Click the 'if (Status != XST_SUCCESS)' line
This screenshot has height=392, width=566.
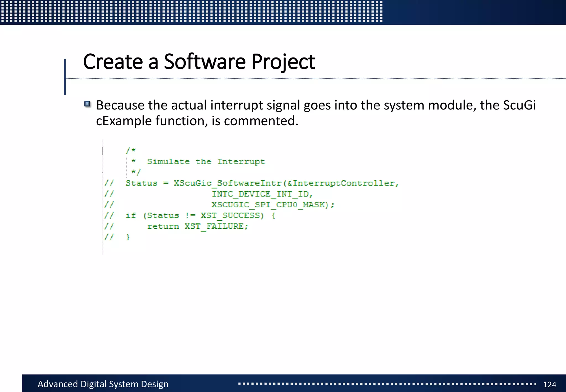[x=200, y=215]
